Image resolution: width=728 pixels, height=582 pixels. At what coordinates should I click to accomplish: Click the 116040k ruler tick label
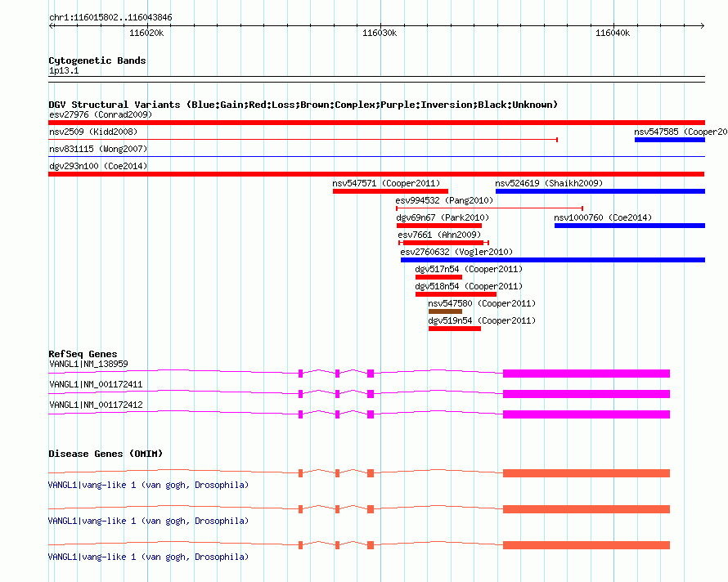click(613, 33)
